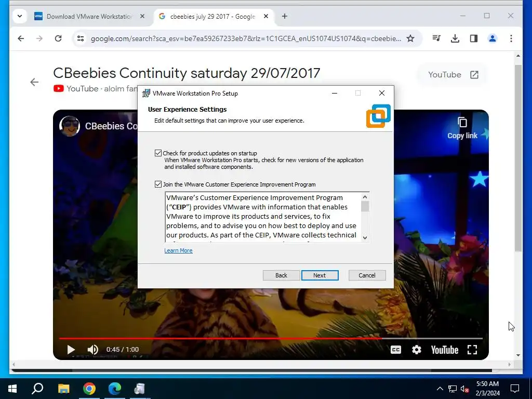Switch to Download VMware Workstation tab
The width and height of the screenshot is (532, 399).
pyautogui.click(x=89, y=16)
